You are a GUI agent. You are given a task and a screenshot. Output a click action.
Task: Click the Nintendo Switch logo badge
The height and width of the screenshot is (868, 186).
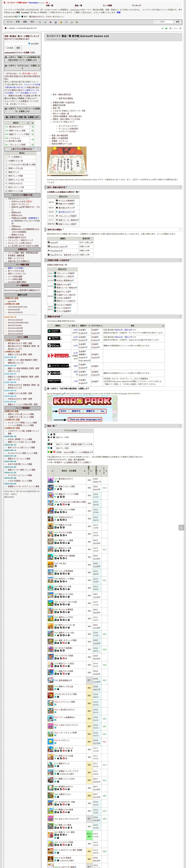pyautogui.click(x=58, y=355)
